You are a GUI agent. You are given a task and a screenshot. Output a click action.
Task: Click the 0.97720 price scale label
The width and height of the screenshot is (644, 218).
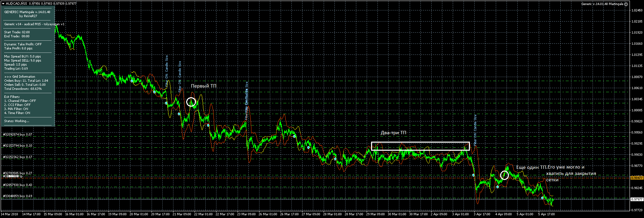pyautogui.click(x=637, y=210)
